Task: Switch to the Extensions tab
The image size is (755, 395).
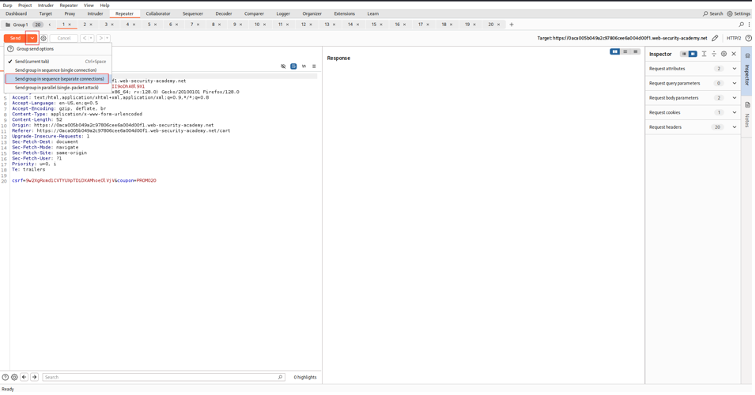Action: [x=344, y=14]
